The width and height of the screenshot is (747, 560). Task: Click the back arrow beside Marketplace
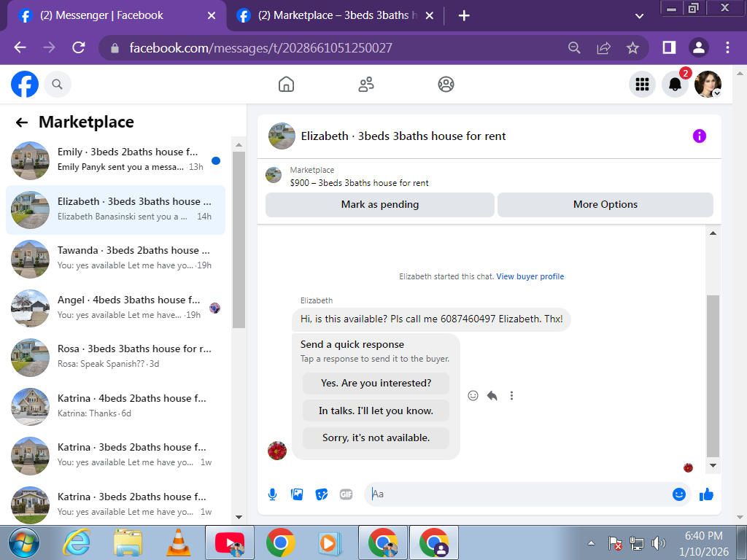click(21, 122)
